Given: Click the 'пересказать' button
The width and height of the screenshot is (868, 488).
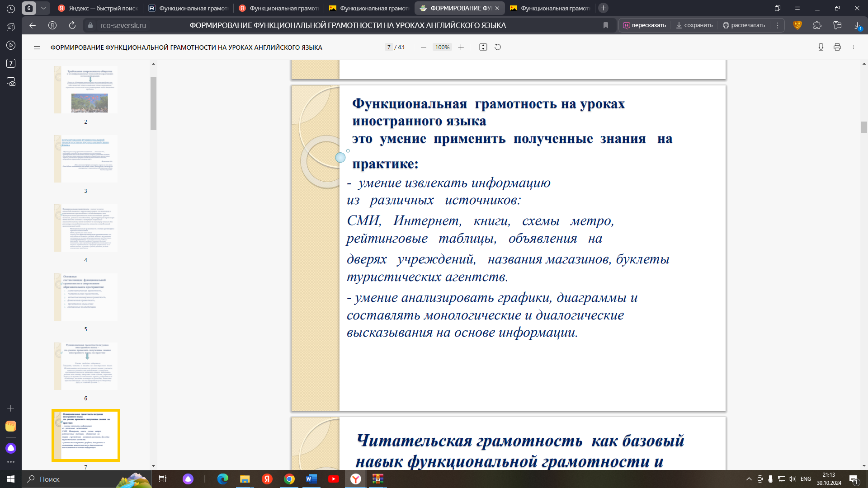Looking at the screenshot, I should coord(644,25).
